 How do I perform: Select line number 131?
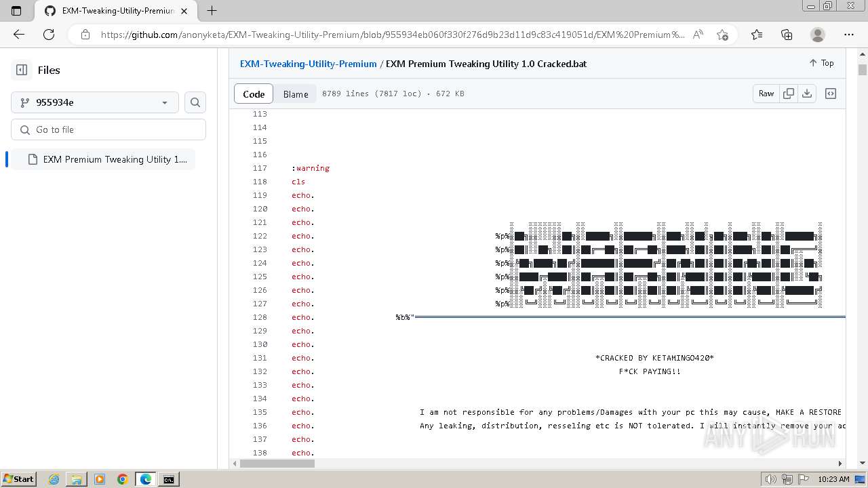(260, 358)
